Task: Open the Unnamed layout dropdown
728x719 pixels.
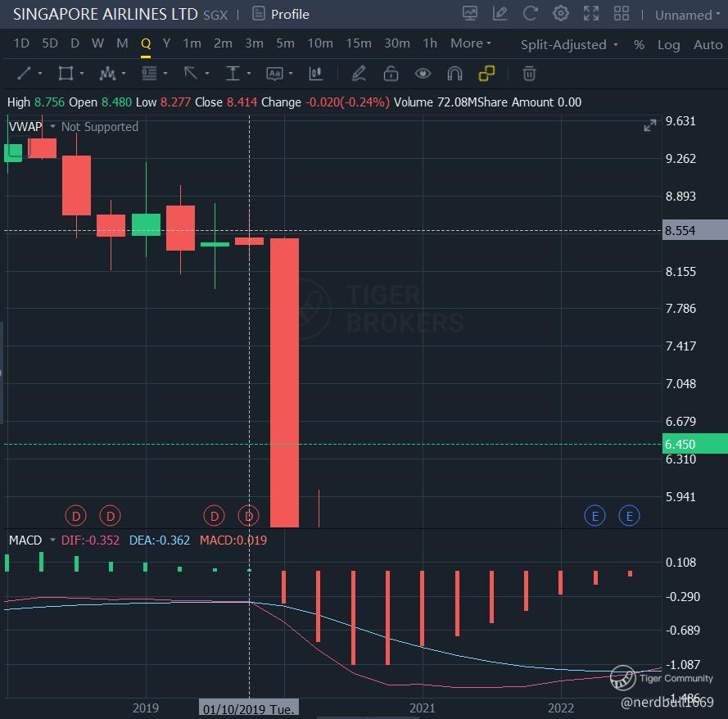Action: coord(687,15)
